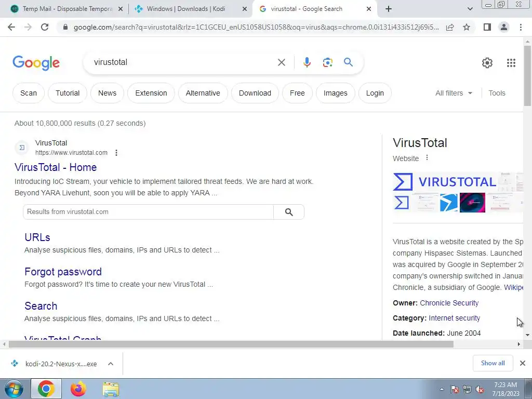
Task: Click the Google logo
Action: click(x=36, y=63)
